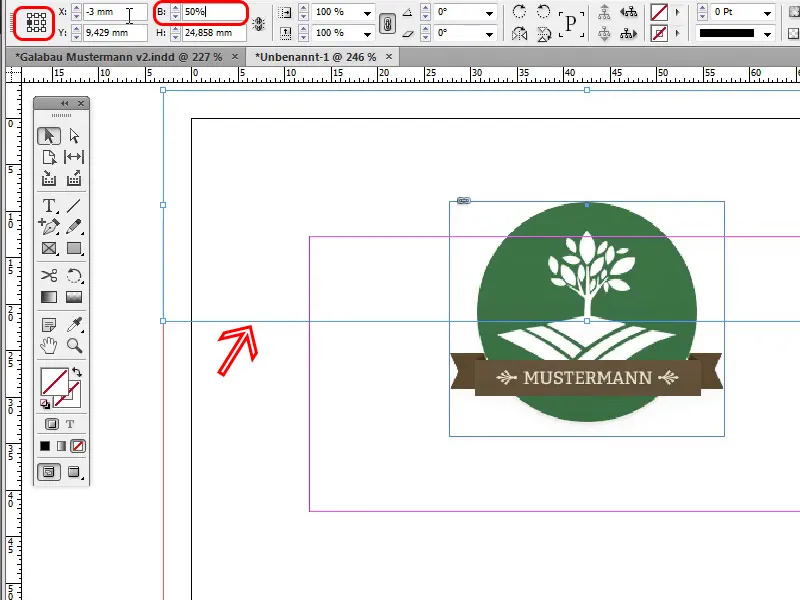The height and width of the screenshot is (600, 800).
Task: Select the Rectangle Frame tool
Action: point(49,248)
